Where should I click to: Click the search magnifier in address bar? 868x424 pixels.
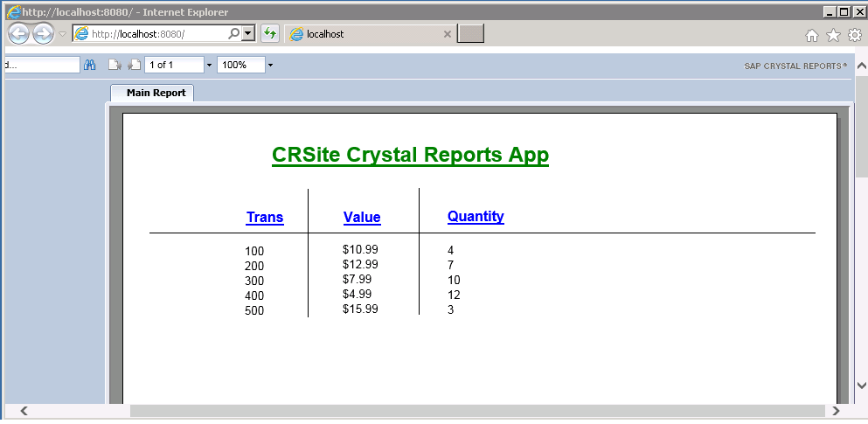tap(234, 33)
